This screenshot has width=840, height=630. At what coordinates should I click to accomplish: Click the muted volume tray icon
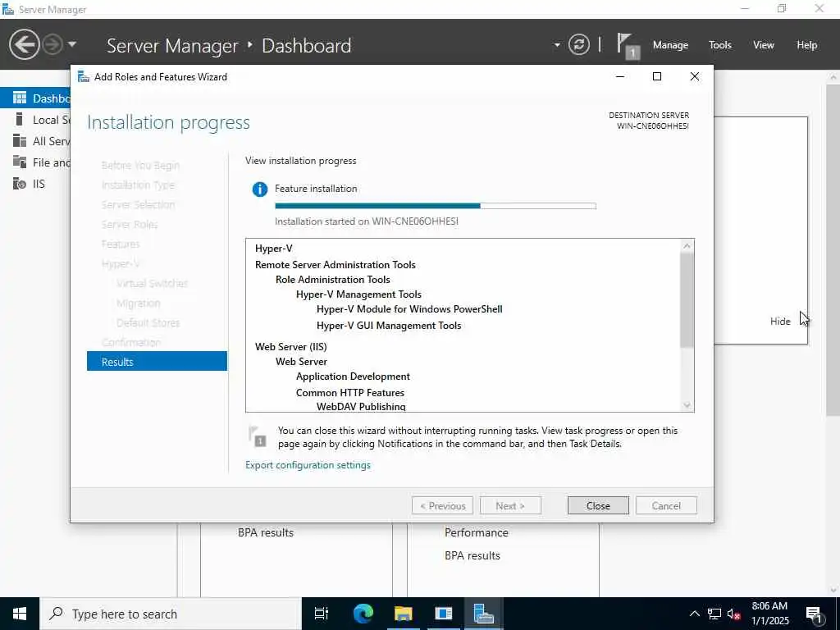[734, 614]
